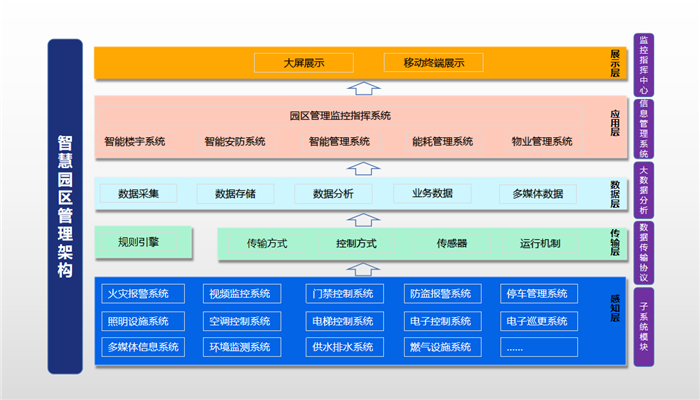The height and width of the screenshot is (400, 700).
Task: Click the up arrow below the 展示层 bar
Action: click(366, 88)
